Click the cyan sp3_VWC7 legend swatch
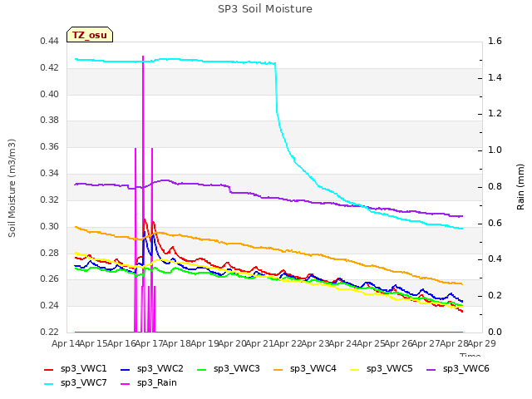The width and height of the screenshot is (532, 399). pos(49,384)
